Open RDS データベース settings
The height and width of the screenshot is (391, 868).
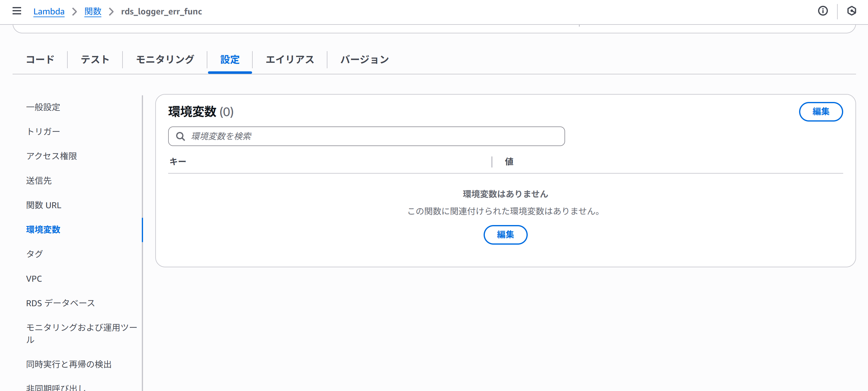[x=61, y=303]
